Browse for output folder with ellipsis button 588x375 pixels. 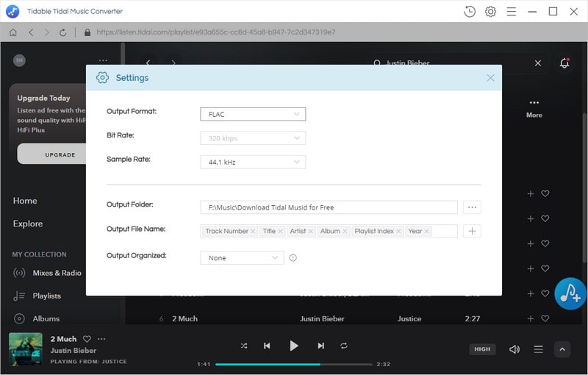472,207
